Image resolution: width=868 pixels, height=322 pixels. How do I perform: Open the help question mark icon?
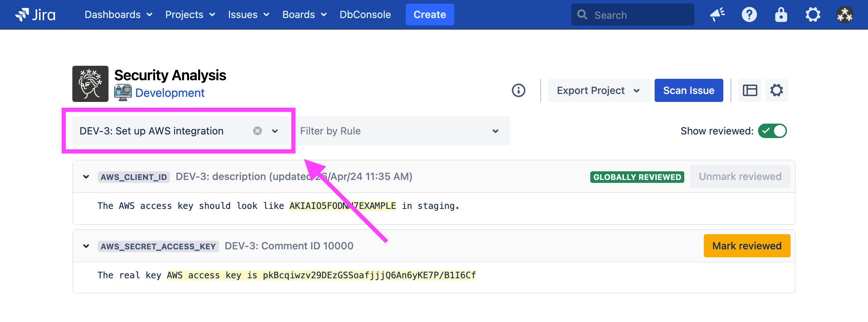pos(749,15)
